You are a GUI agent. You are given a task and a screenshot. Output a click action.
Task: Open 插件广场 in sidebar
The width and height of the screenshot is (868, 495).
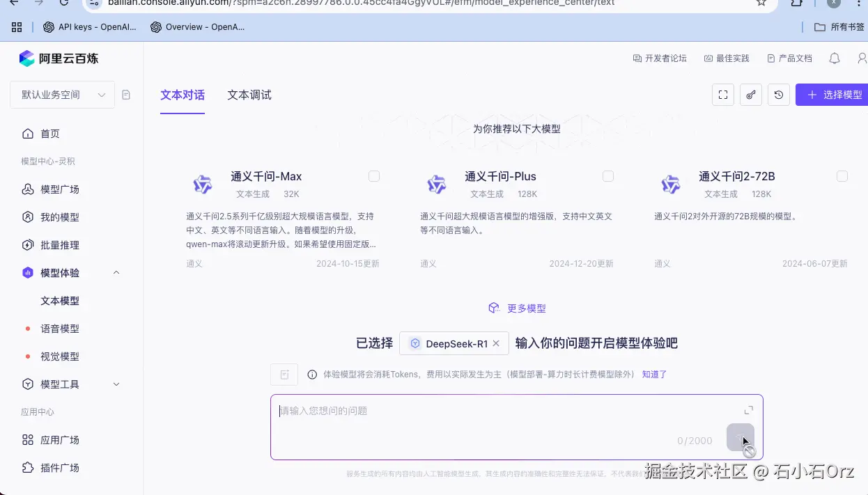click(x=60, y=468)
